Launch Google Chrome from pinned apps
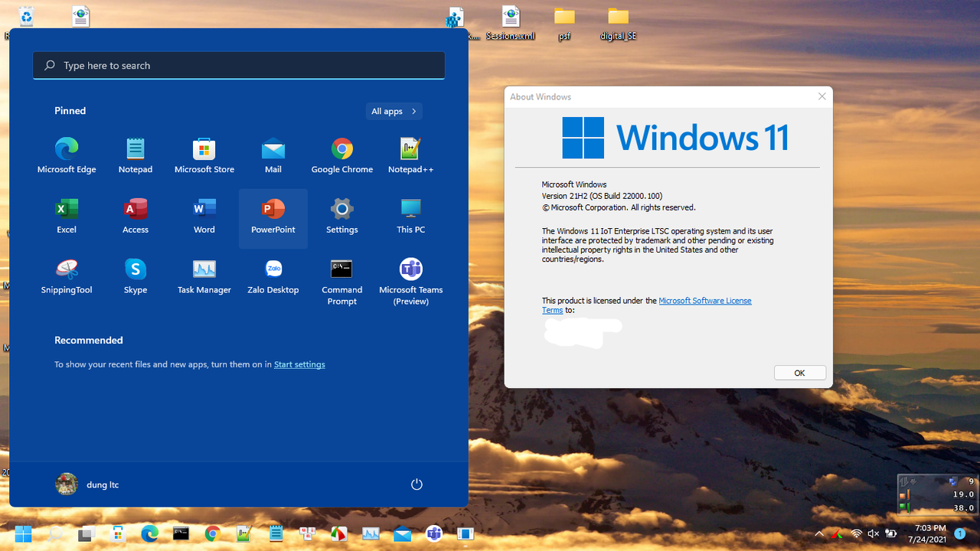 (x=342, y=156)
